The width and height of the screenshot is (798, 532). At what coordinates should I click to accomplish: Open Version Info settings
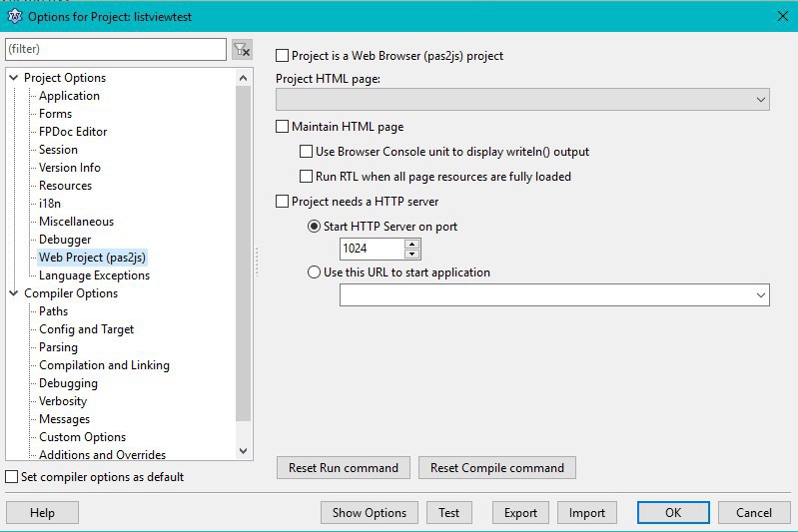tap(70, 168)
